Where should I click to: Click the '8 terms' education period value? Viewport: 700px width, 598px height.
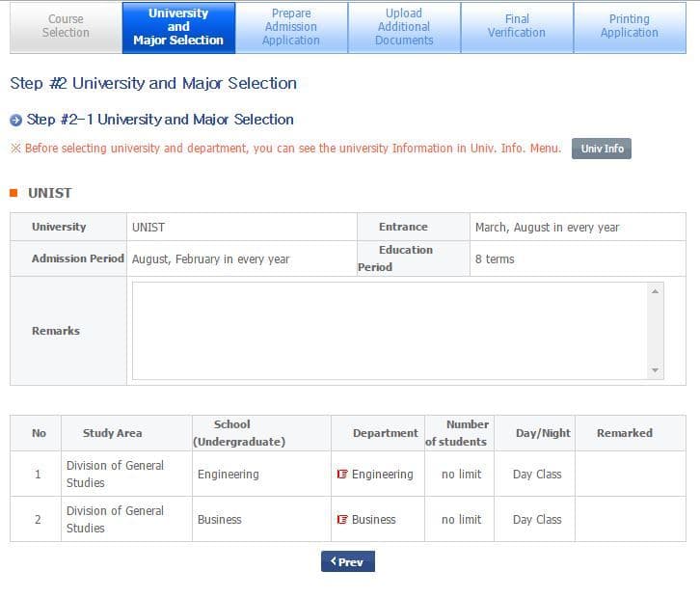[495, 259]
